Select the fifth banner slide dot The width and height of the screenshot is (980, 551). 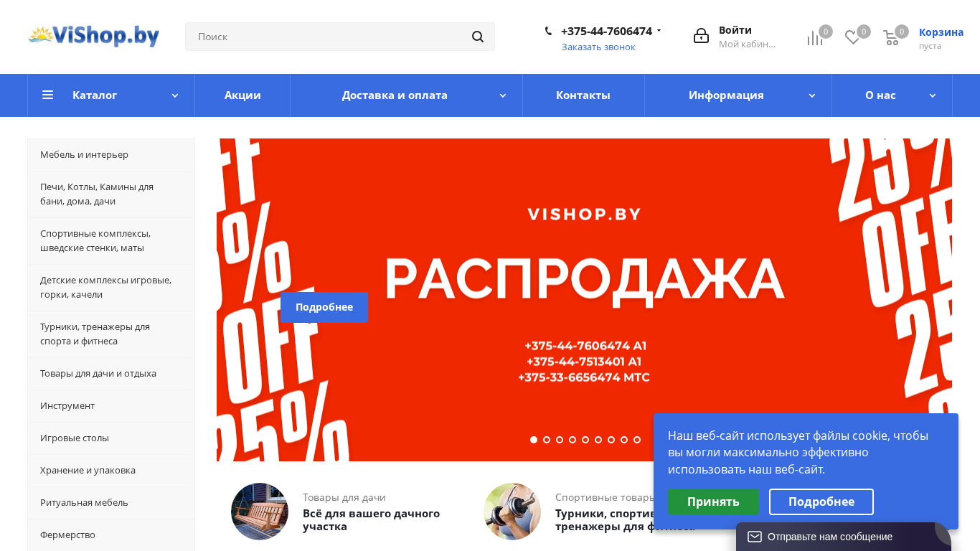pyautogui.click(x=585, y=440)
